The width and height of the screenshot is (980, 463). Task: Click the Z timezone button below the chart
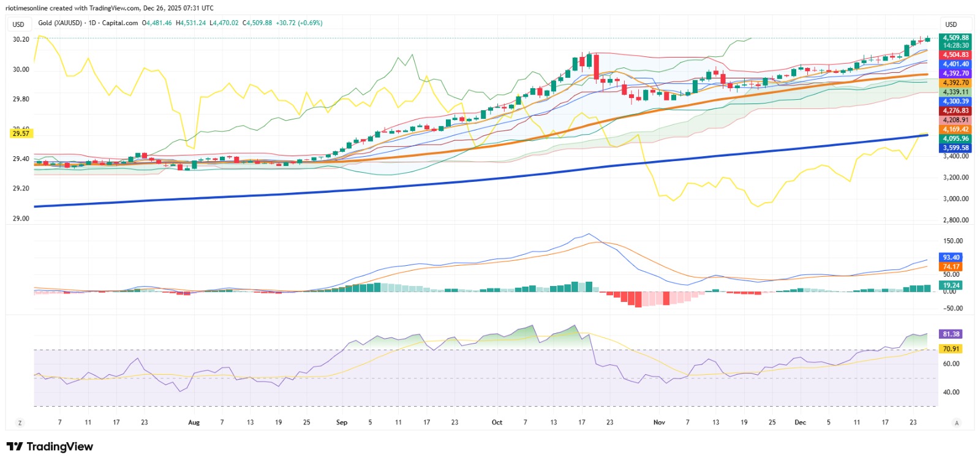point(20,423)
